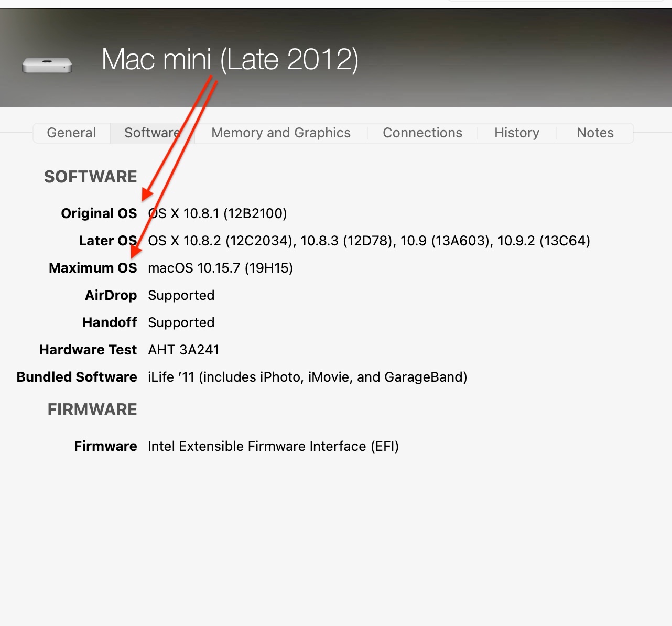
Task: Switch to the General tab
Action: click(x=71, y=133)
